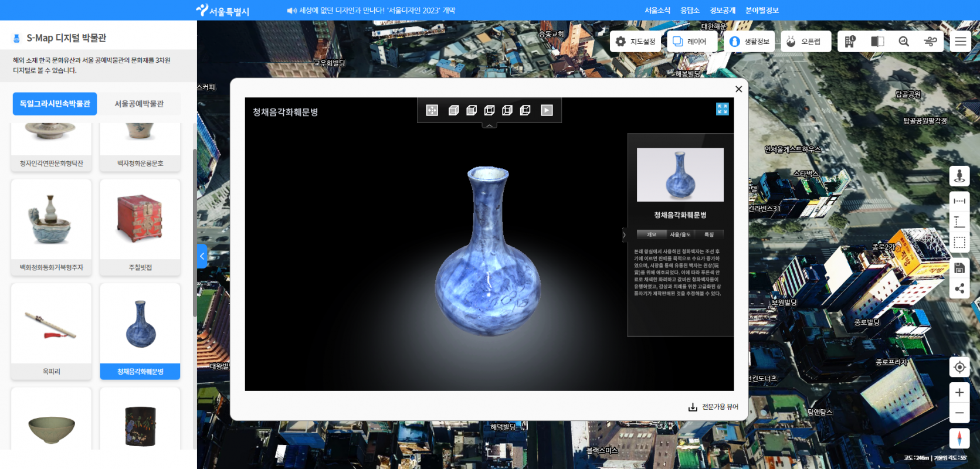Click the wind simulation icon in map toolbar
980x469 pixels.
(x=930, y=41)
